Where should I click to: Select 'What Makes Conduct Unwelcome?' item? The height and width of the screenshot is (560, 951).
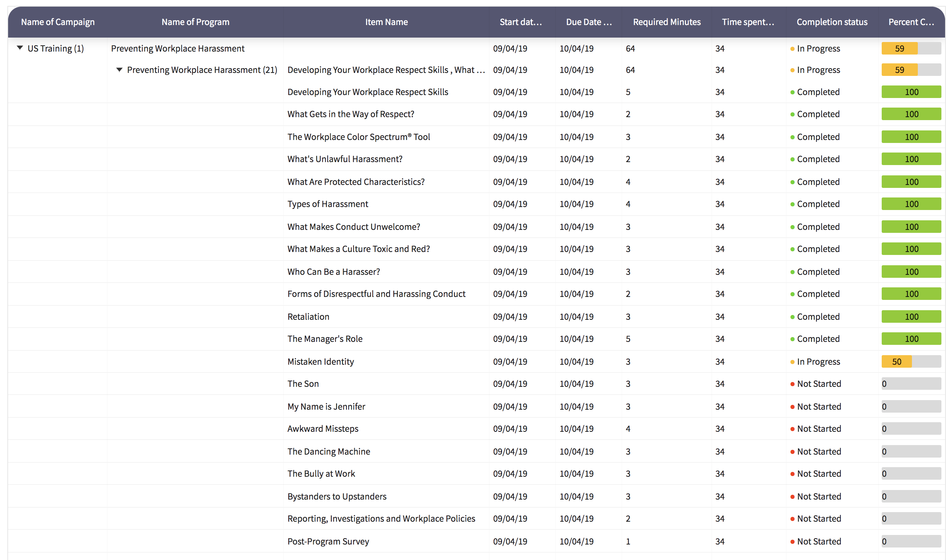[354, 227]
